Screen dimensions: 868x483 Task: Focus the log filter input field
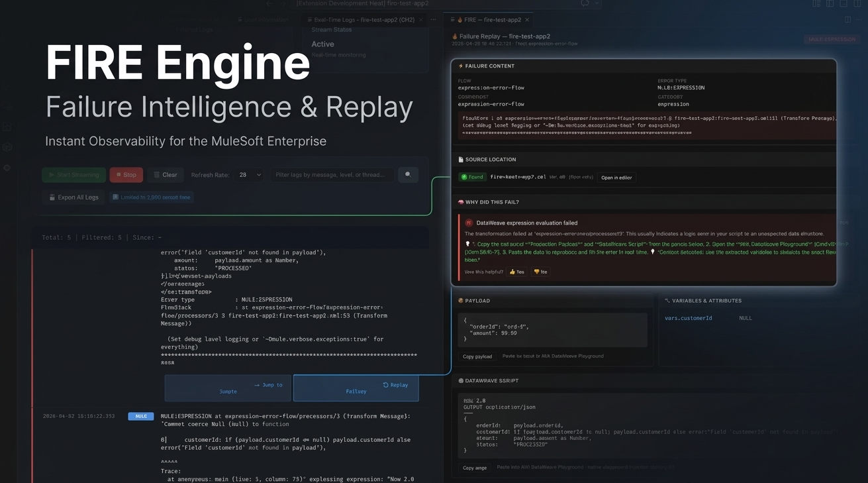pyautogui.click(x=332, y=175)
